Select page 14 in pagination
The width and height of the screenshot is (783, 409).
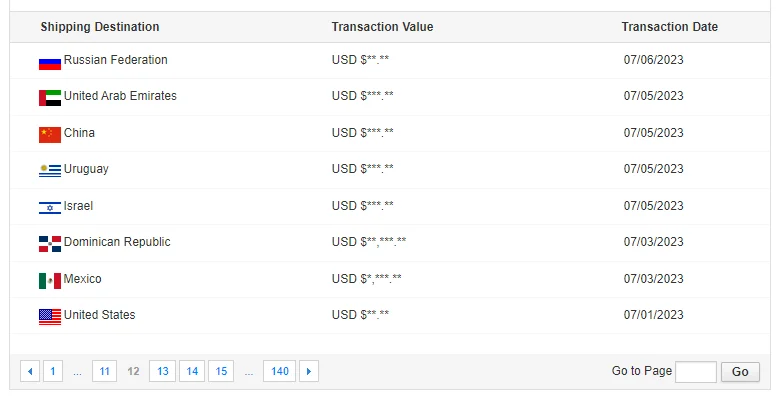(x=192, y=372)
